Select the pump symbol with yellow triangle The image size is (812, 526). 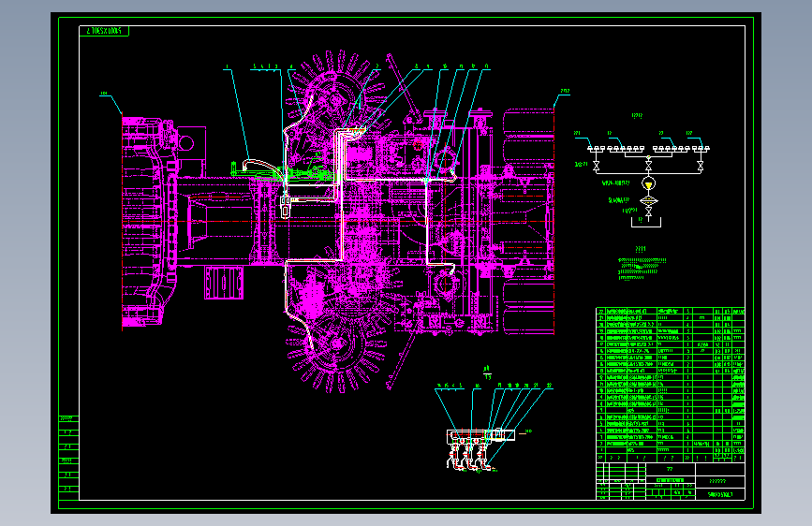click(x=648, y=183)
